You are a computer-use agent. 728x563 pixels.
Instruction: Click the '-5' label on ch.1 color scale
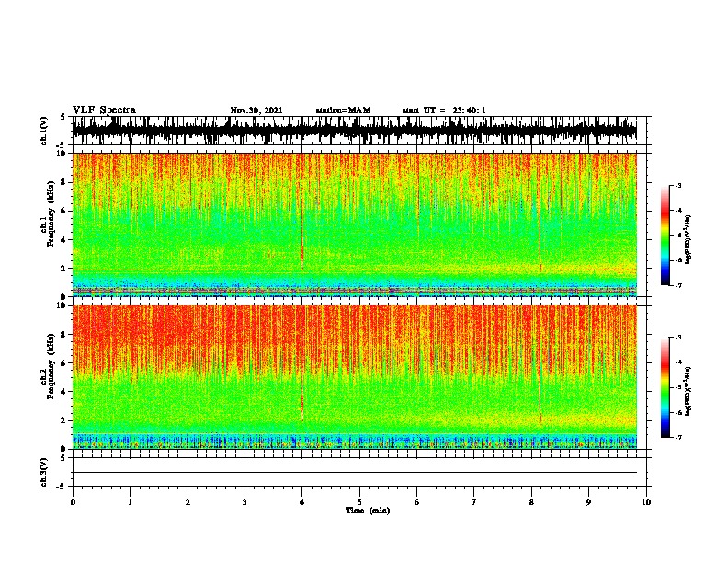(677, 236)
